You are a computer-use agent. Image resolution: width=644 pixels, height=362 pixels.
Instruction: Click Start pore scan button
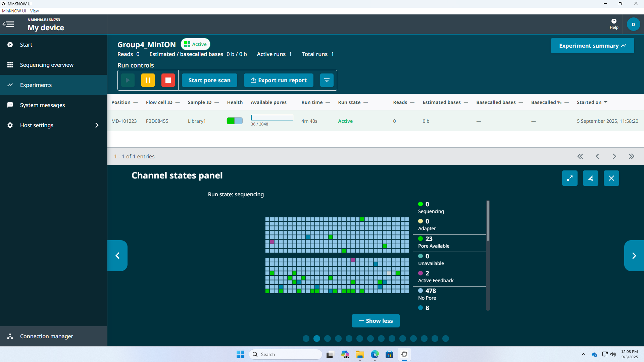[209, 80]
